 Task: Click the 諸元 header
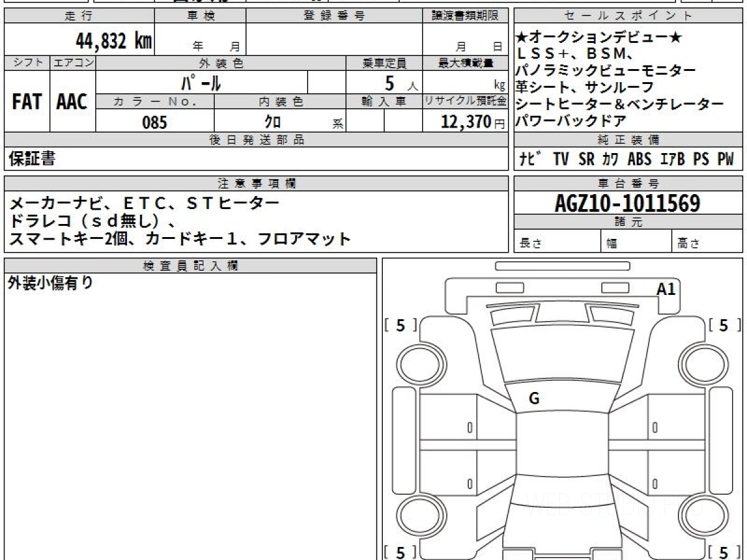[x=627, y=222]
